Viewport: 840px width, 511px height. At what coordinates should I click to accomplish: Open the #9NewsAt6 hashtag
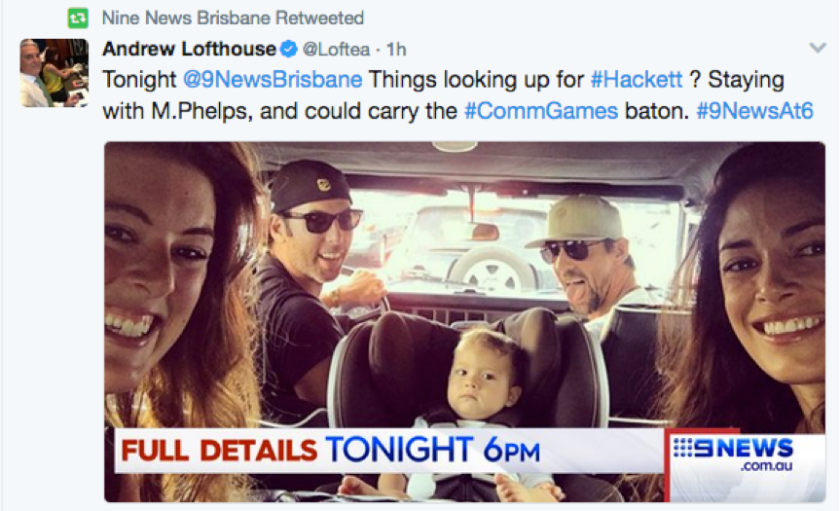tap(755, 111)
